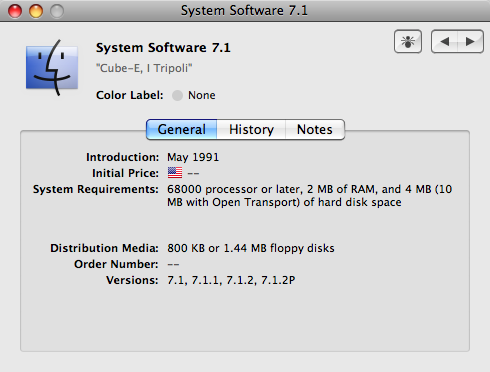Click the "System Software 7.1" heading
Screen dimensions: 490x372
(x=163, y=48)
